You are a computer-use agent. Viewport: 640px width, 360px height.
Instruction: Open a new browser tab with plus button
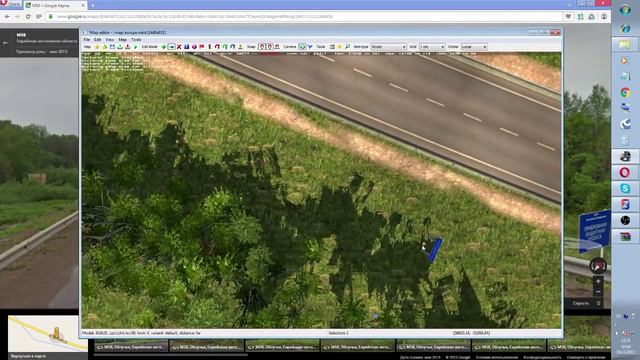pos(93,5)
